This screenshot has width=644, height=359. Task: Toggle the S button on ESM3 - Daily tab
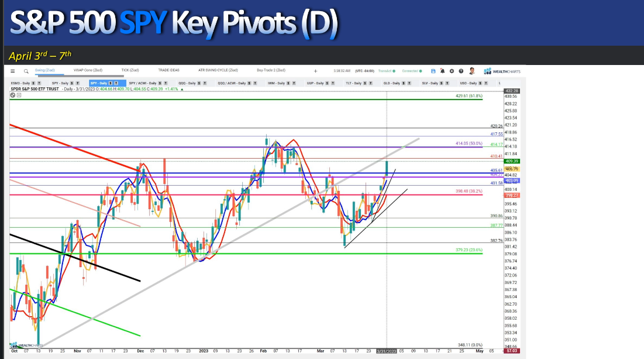(x=33, y=83)
